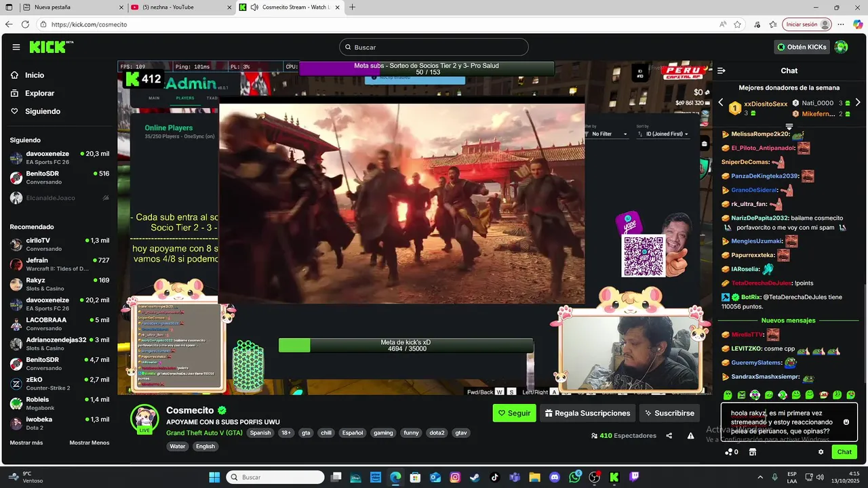868x488 pixels.
Task: Open cirlioTV recommended channel
Action: 59,245
